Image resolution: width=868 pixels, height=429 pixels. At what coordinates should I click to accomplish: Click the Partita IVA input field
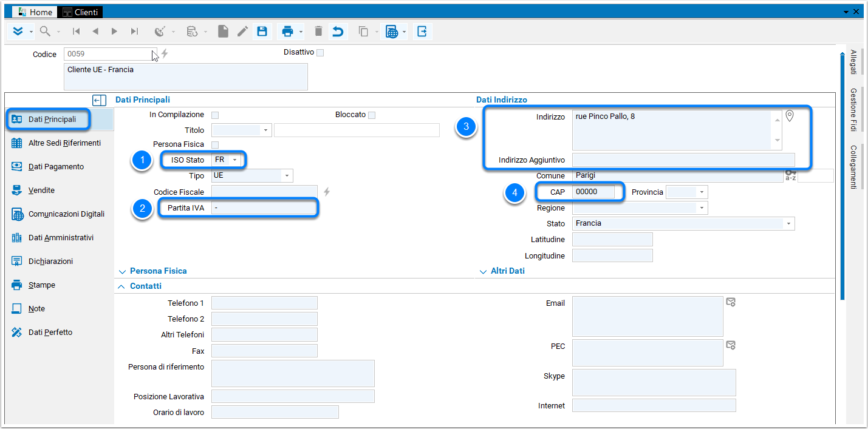pyautogui.click(x=264, y=208)
